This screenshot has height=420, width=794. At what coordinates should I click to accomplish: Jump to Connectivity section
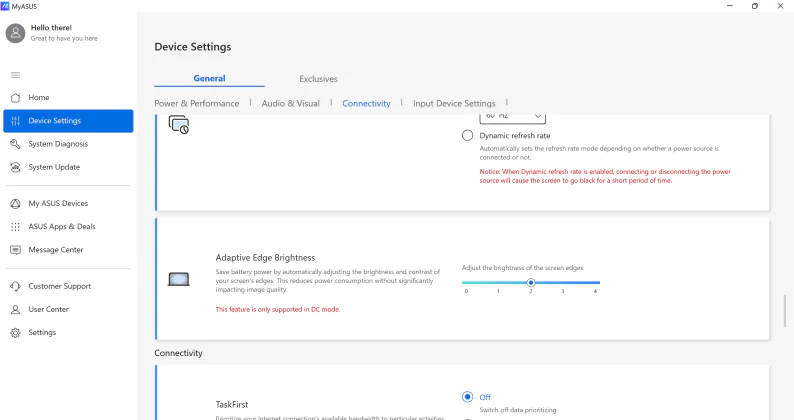[366, 103]
